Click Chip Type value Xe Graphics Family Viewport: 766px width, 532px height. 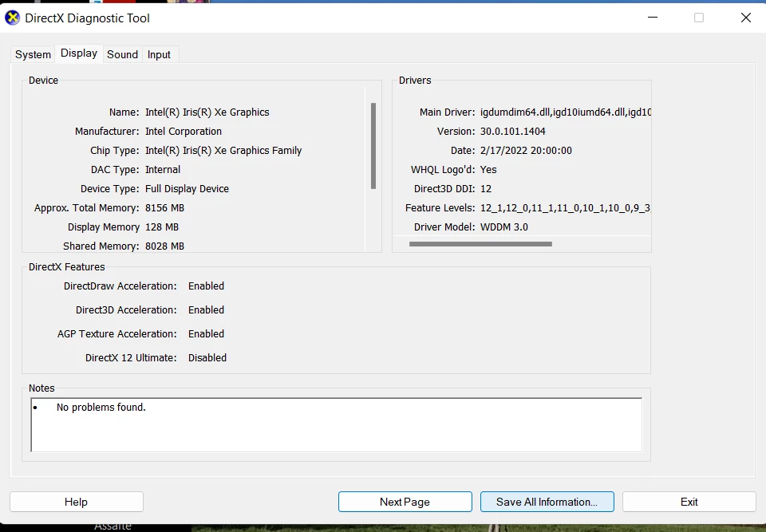[x=223, y=150]
